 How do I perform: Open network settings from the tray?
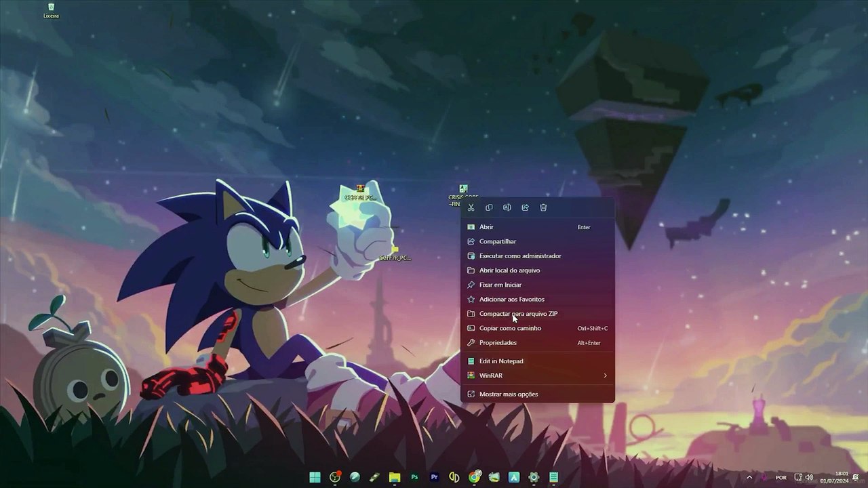coord(798,477)
